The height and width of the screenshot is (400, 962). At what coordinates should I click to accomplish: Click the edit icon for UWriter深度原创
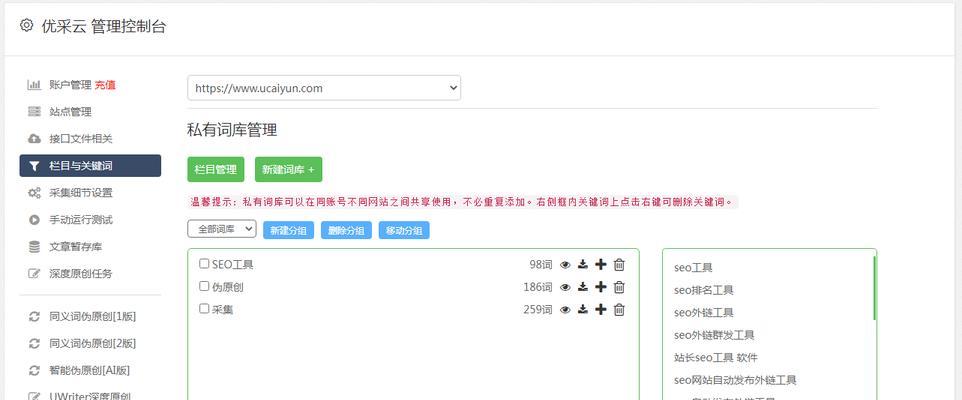pyautogui.click(x=34, y=396)
